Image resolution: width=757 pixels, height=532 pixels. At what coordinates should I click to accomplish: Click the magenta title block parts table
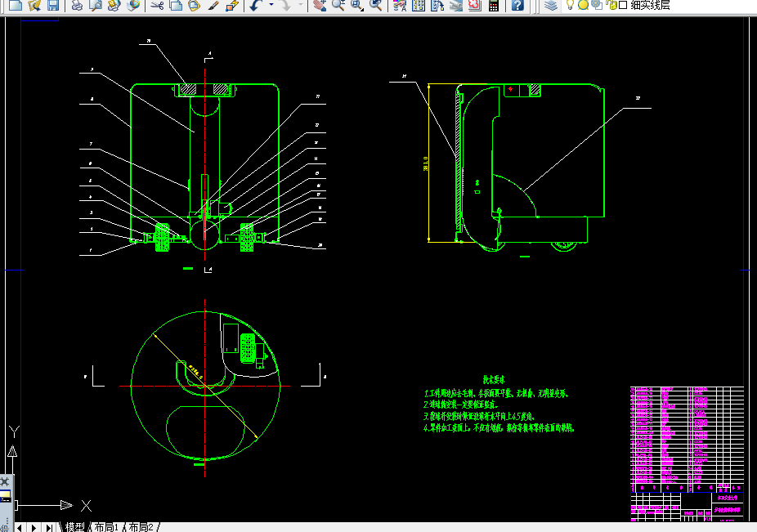tap(687, 439)
